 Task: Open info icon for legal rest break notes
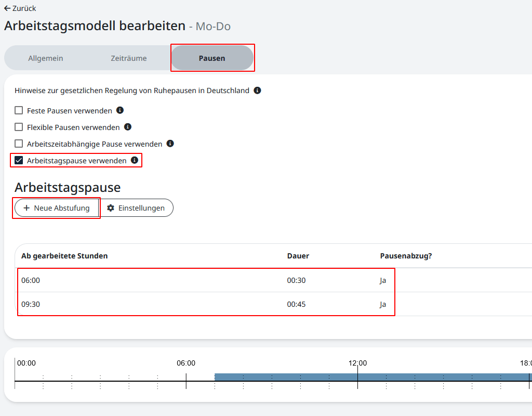pyautogui.click(x=257, y=90)
